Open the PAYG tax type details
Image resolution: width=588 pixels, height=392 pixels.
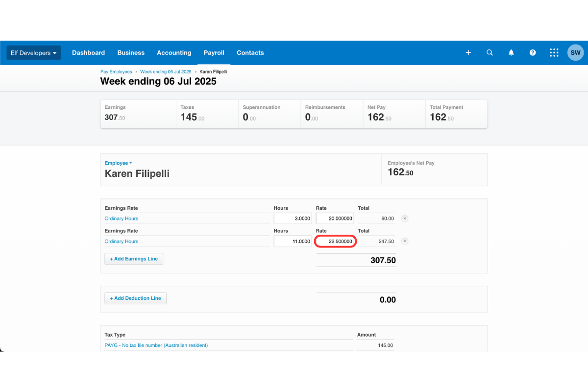tap(155, 345)
